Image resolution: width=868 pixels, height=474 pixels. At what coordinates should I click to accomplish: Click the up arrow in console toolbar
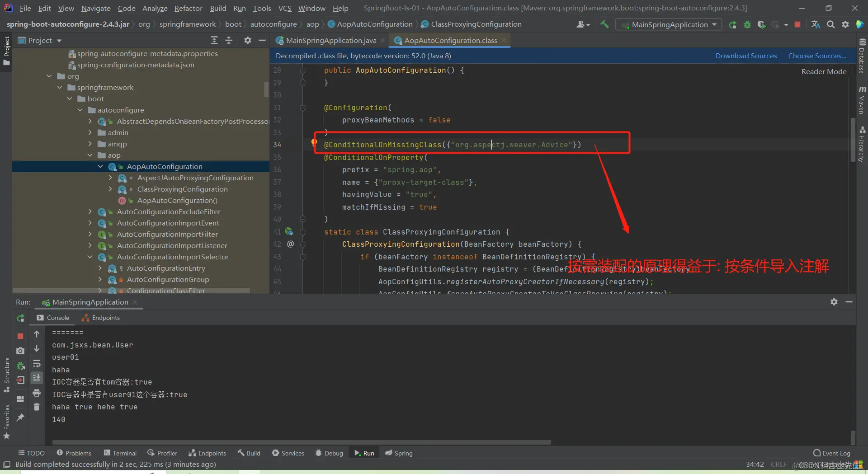pos(37,334)
